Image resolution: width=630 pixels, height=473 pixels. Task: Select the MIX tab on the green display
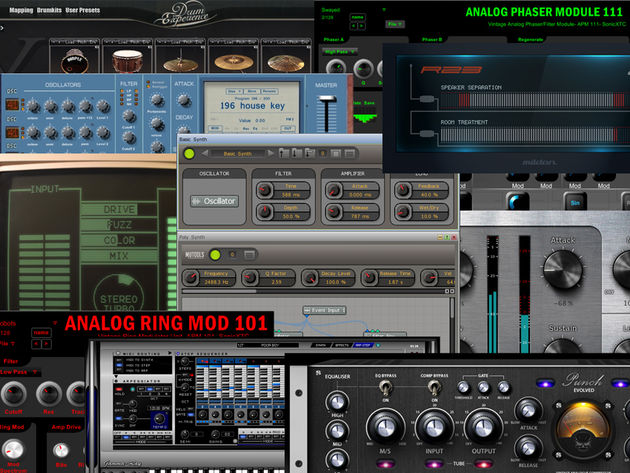click(119, 256)
